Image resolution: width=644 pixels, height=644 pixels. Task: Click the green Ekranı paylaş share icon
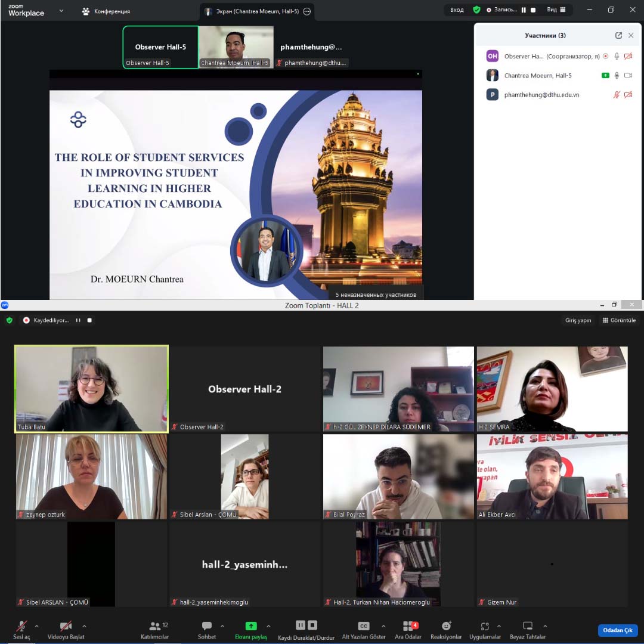(x=251, y=626)
